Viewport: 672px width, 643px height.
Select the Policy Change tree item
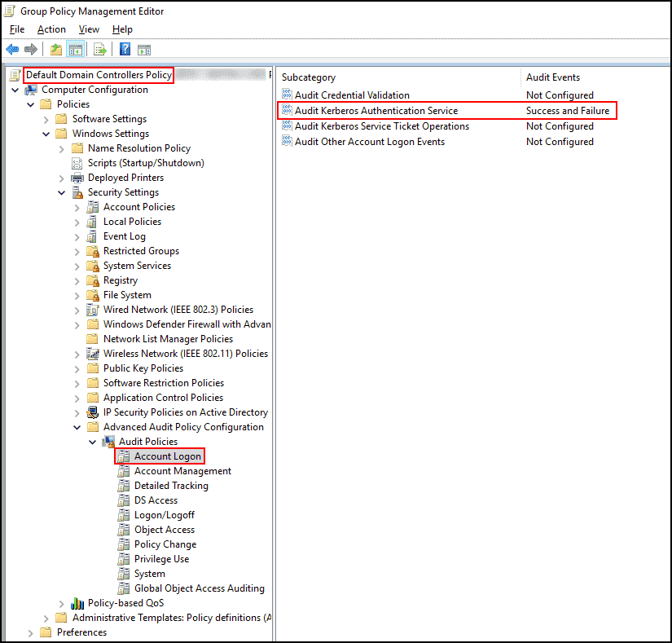coord(165,544)
